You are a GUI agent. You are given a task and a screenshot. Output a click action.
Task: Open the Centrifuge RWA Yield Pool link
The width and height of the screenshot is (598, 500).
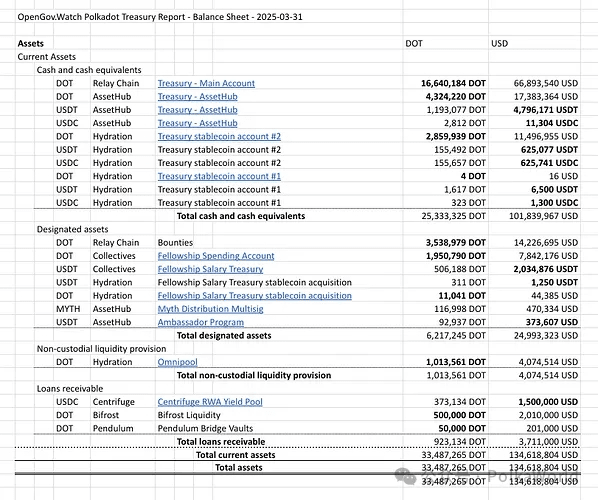tap(210, 402)
